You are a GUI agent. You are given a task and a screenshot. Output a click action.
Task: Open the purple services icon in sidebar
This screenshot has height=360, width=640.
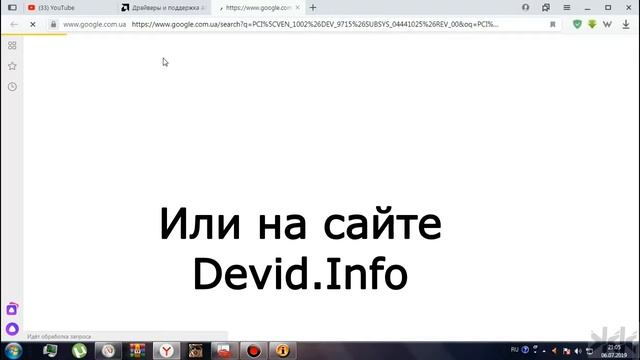click(x=12, y=309)
